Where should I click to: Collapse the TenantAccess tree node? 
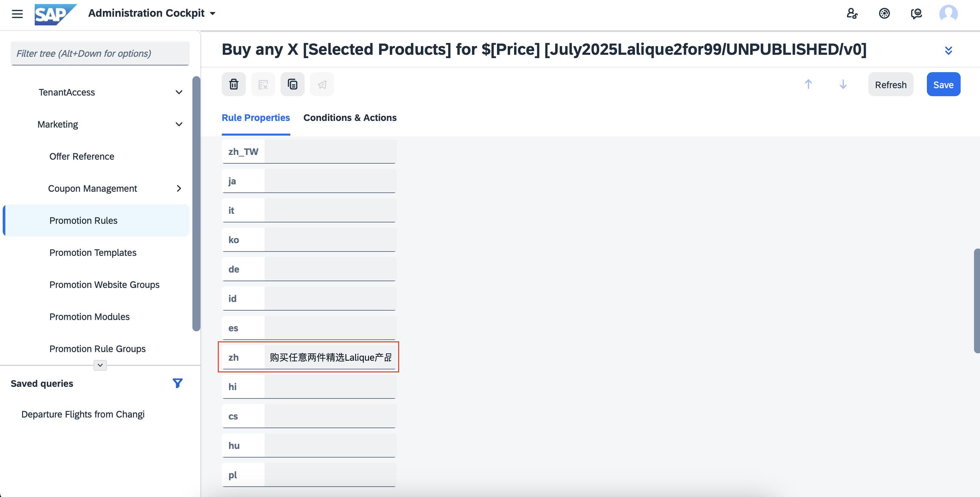[179, 92]
